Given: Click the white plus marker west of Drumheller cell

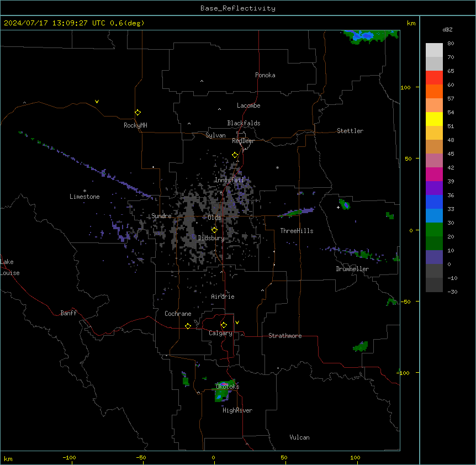Looking at the screenshot, I should (338, 207).
